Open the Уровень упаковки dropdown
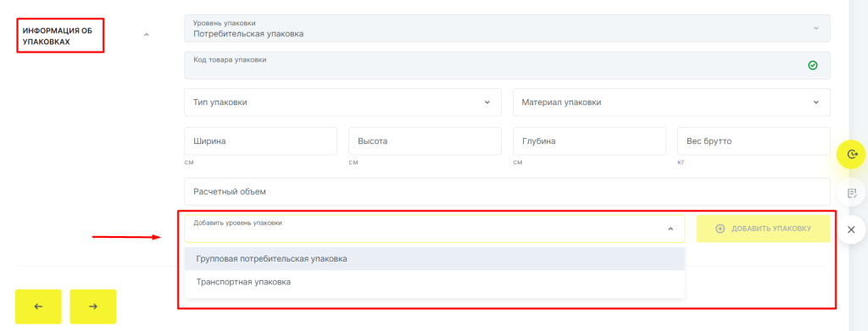Screen dimensions: 868x331 tap(507, 28)
